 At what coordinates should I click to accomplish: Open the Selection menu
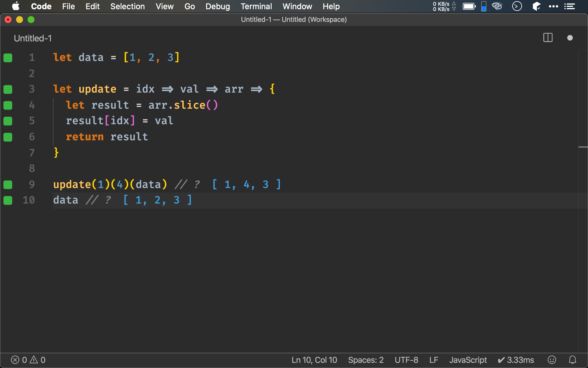click(x=127, y=6)
